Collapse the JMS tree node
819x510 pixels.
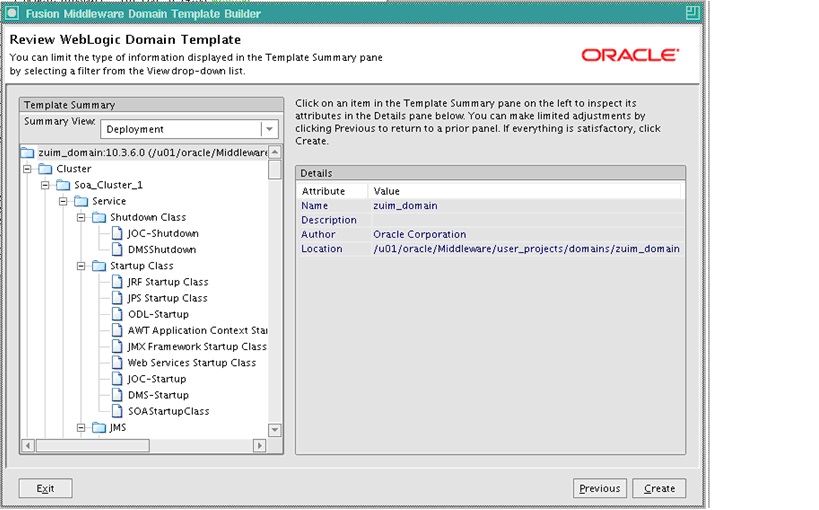[x=81, y=427]
